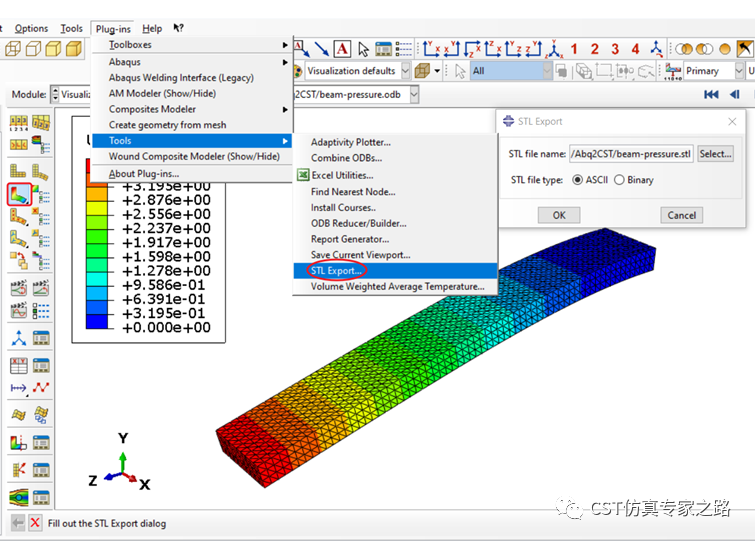Viewport: 755px width, 541px height.
Task: Choose Combine ODBs menu entry
Action: point(395,158)
